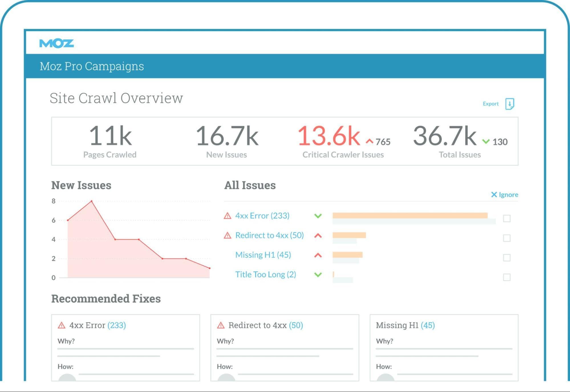Viewport: 570px width, 392px height.
Task: Click red up arrow beside 765 critical issues
Action: (370, 141)
